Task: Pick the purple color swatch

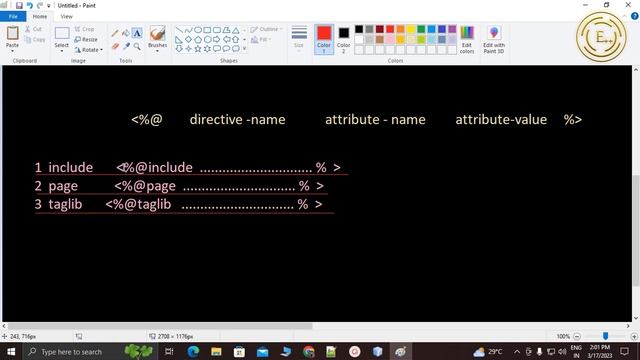Action: click(x=452, y=29)
